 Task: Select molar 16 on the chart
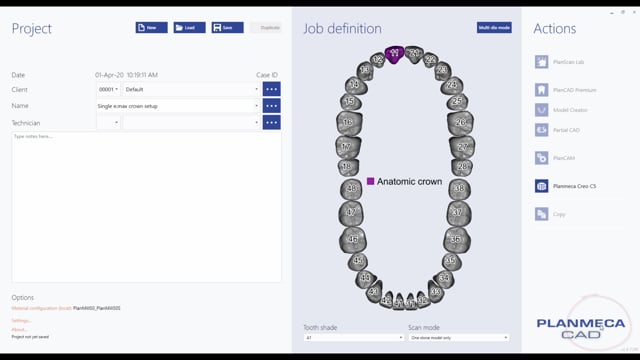coord(349,123)
